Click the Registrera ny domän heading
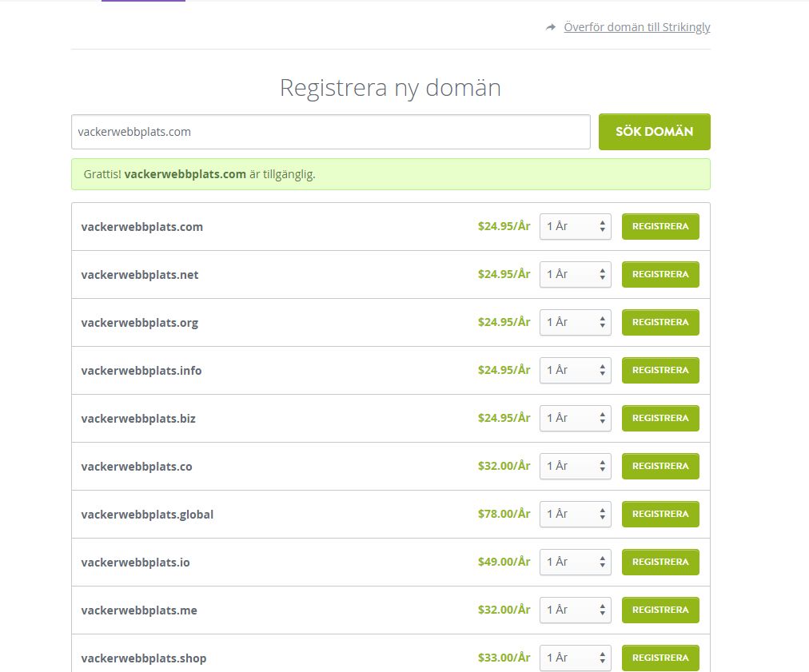 [x=391, y=88]
